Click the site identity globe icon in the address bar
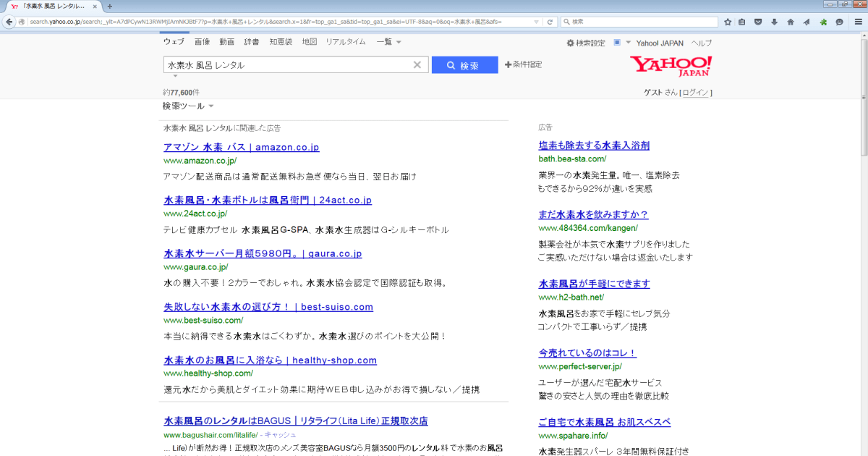 point(23,22)
